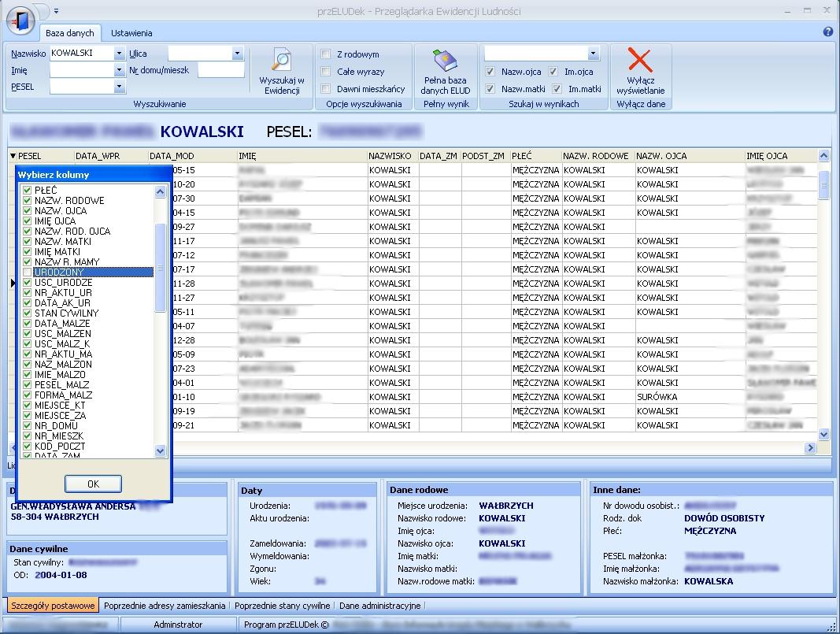Click the SURÓWKA cell in NAZW. OJCA
Image resolution: width=840 pixels, height=634 pixels.
690,397
